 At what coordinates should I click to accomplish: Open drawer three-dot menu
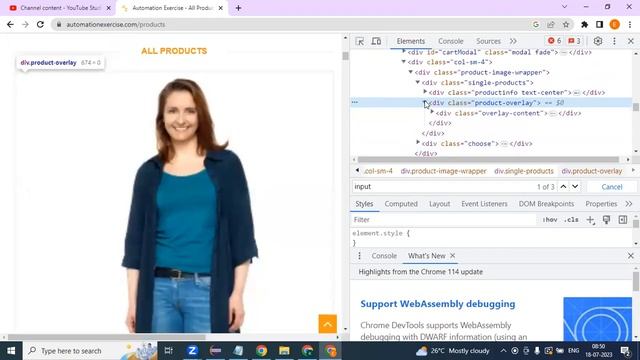point(359,256)
